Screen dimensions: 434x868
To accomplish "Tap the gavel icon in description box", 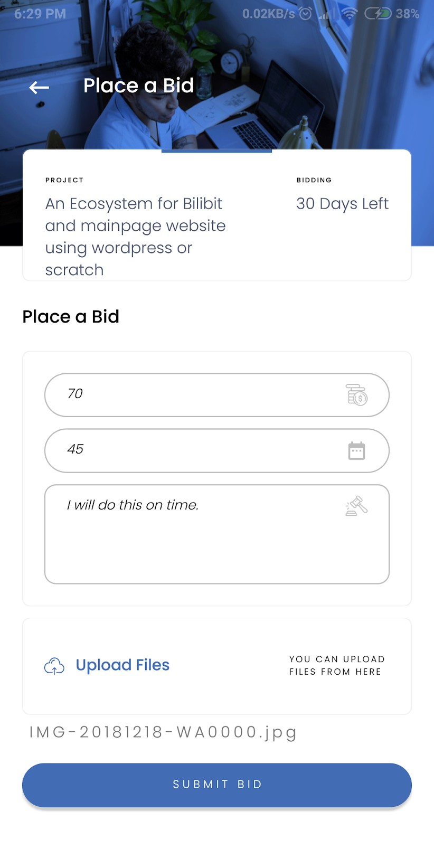I will [356, 506].
